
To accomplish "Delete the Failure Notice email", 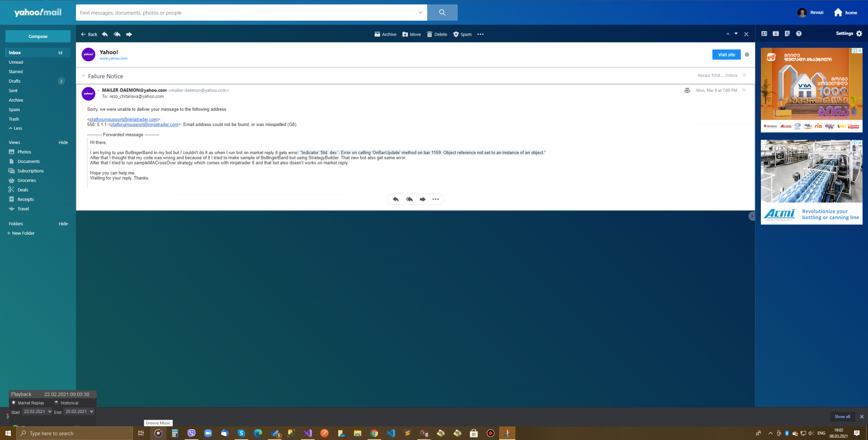I will coord(437,34).
